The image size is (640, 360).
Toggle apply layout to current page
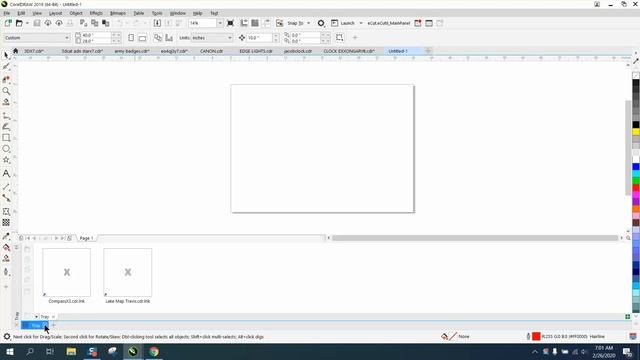click(169, 38)
